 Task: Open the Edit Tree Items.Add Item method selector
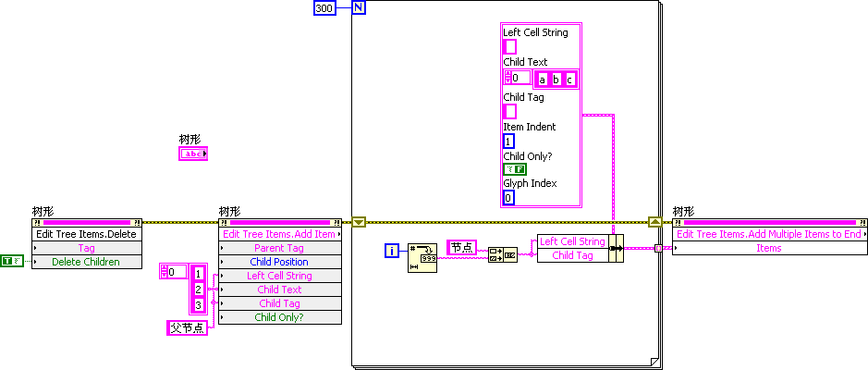pos(280,234)
